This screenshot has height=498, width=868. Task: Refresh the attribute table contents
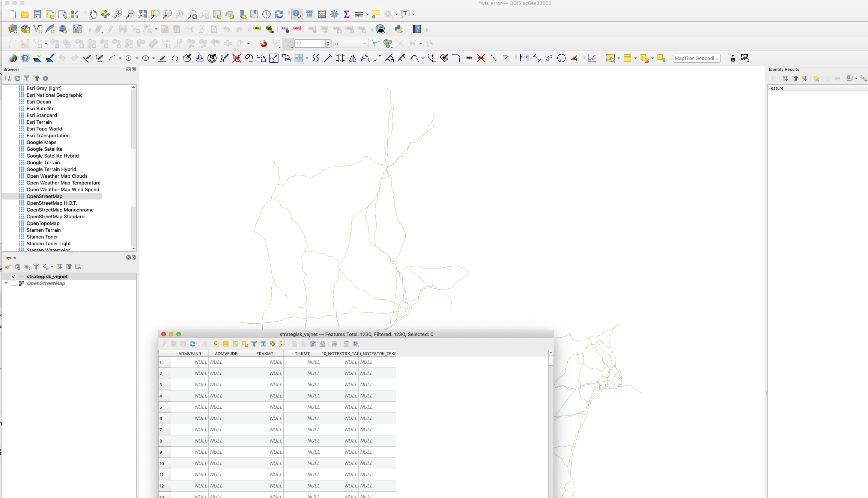click(x=193, y=344)
